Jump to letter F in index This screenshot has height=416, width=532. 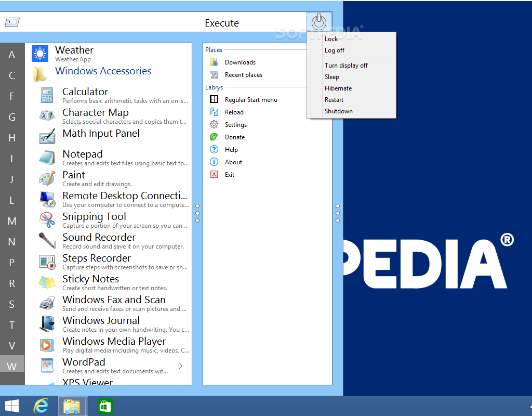pyautogui.click(x=12, y=96)
